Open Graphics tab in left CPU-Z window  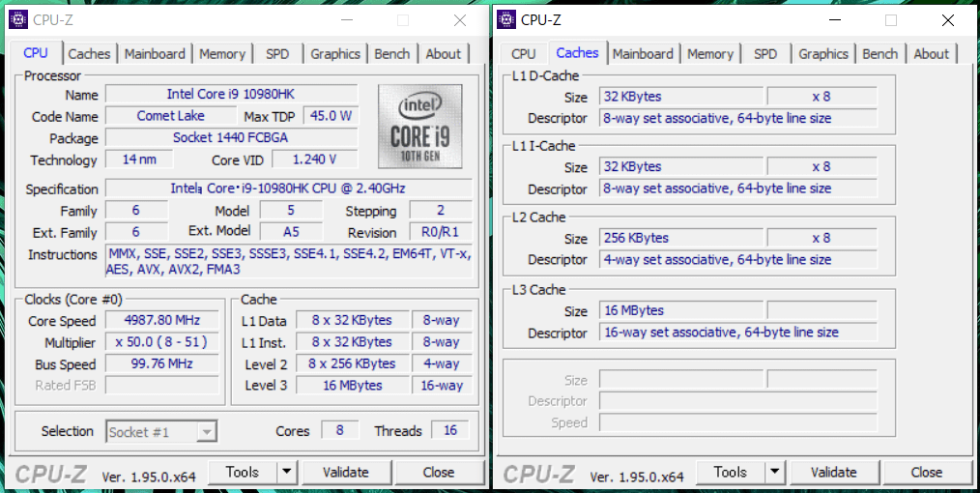pos(335,54)
